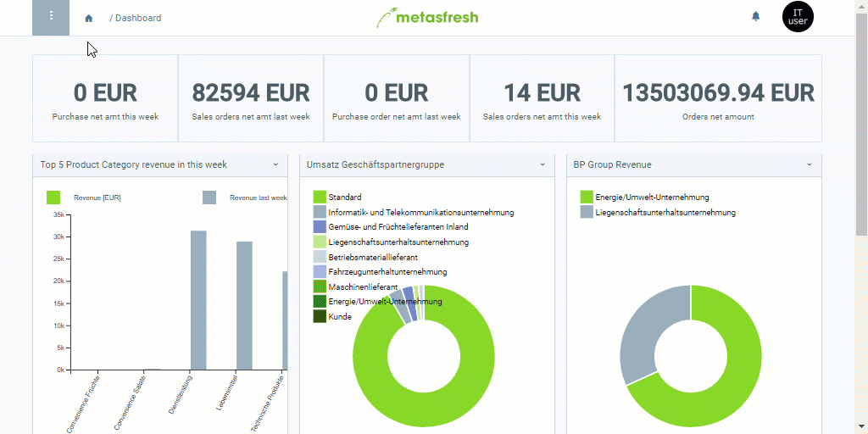Click Gemüse- und Früchtelieferanten Inland swatch

click(320, 227)
